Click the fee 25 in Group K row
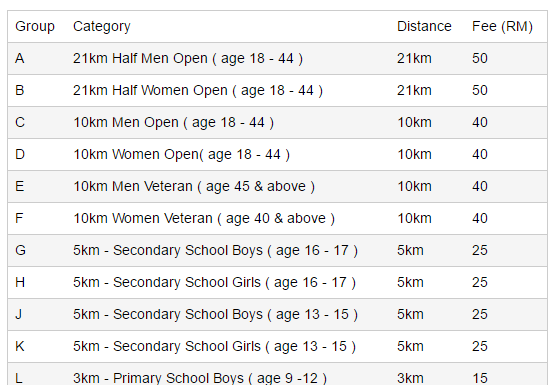 [x=480, y=346]
